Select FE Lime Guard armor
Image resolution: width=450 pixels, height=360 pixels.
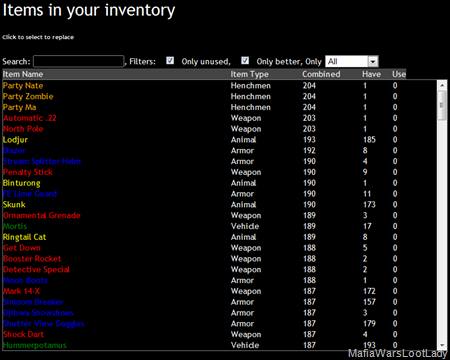pyautogui.click(x=30, y=194)
